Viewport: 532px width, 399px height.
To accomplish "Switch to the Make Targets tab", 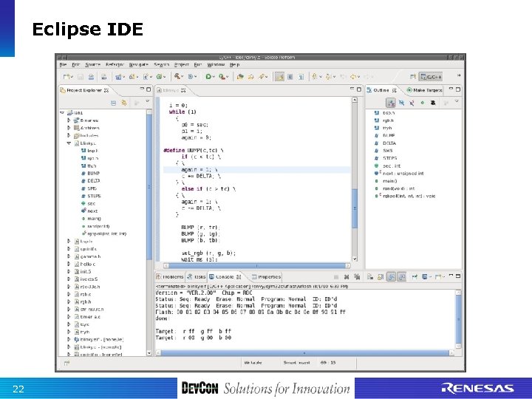I will (424, 90).
